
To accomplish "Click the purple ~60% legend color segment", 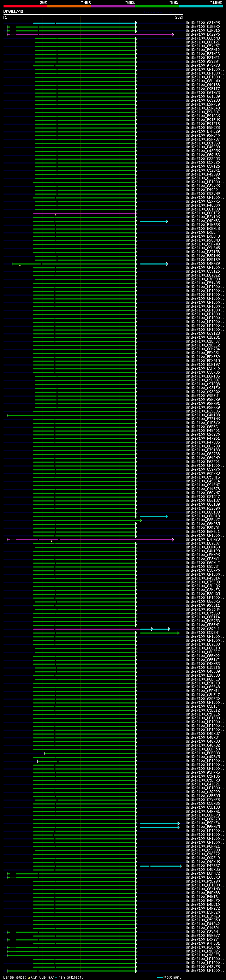I will (113, 6).
